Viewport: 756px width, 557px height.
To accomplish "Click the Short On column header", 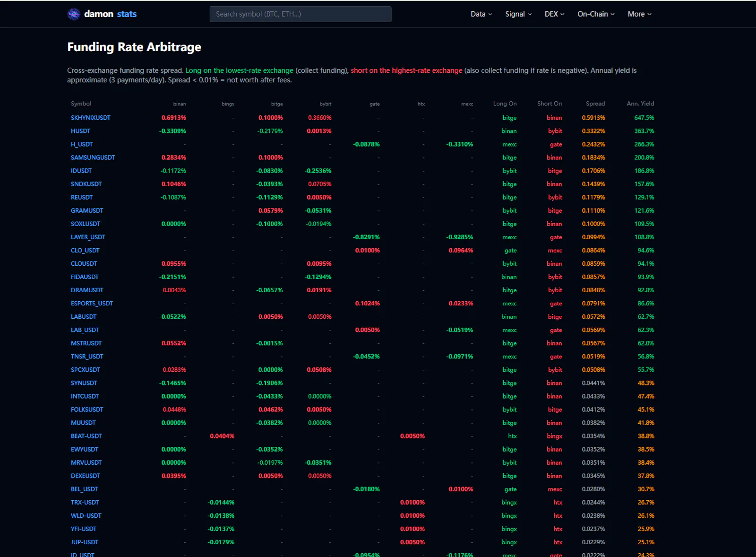I will (x=550, y=103).
